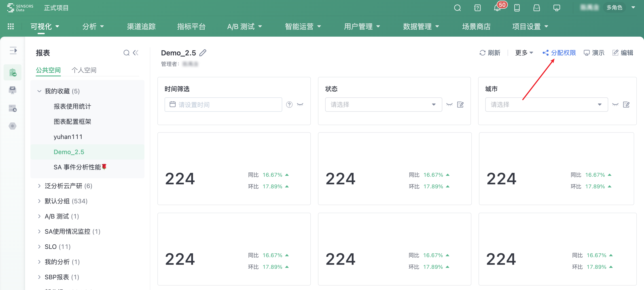Select the reports clipboard sidebar icon

pyautogui.click(x=13, y=72)
